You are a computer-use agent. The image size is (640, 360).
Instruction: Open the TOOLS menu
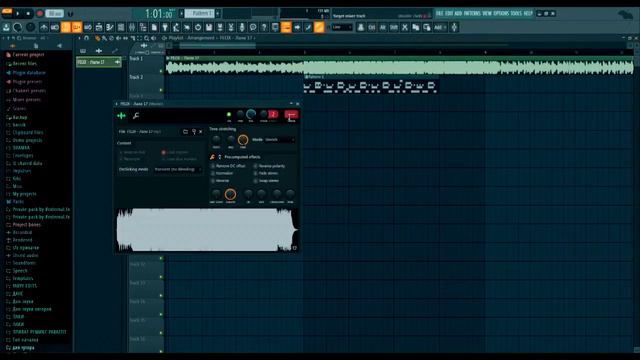pos(516,13)
